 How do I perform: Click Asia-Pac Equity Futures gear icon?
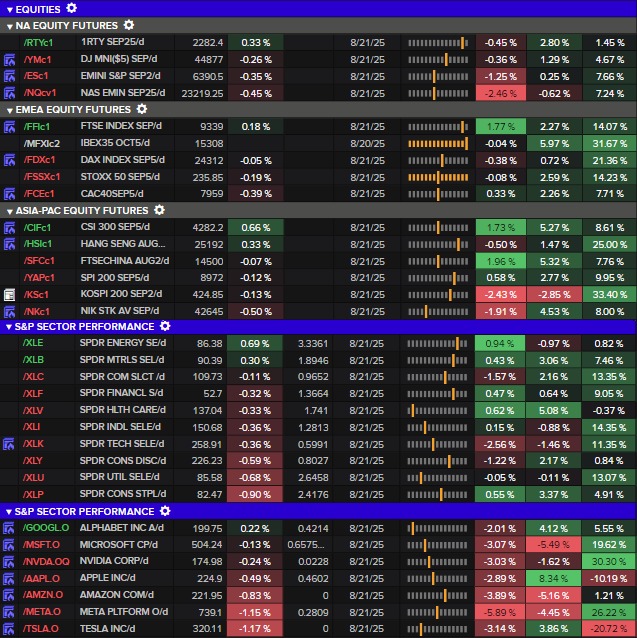click(x=157, y=210)
